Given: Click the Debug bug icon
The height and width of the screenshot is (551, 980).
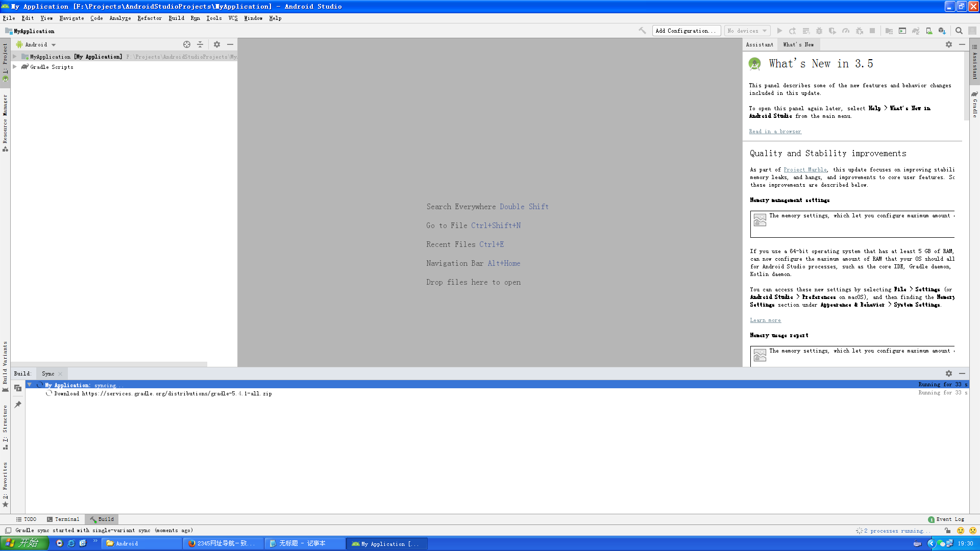Looking at the screenshot, I should 819,31.
